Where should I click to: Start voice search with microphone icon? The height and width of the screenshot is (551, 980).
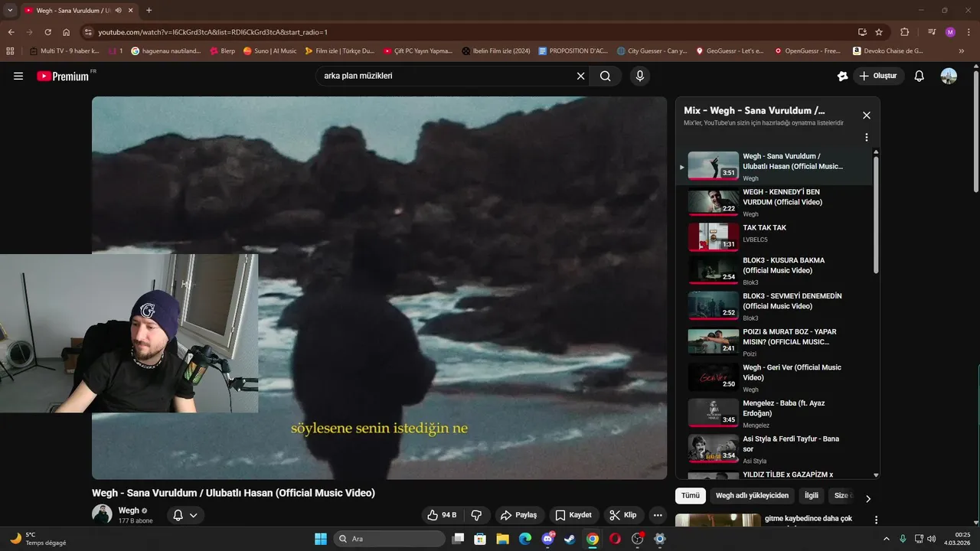pos(639,76)
